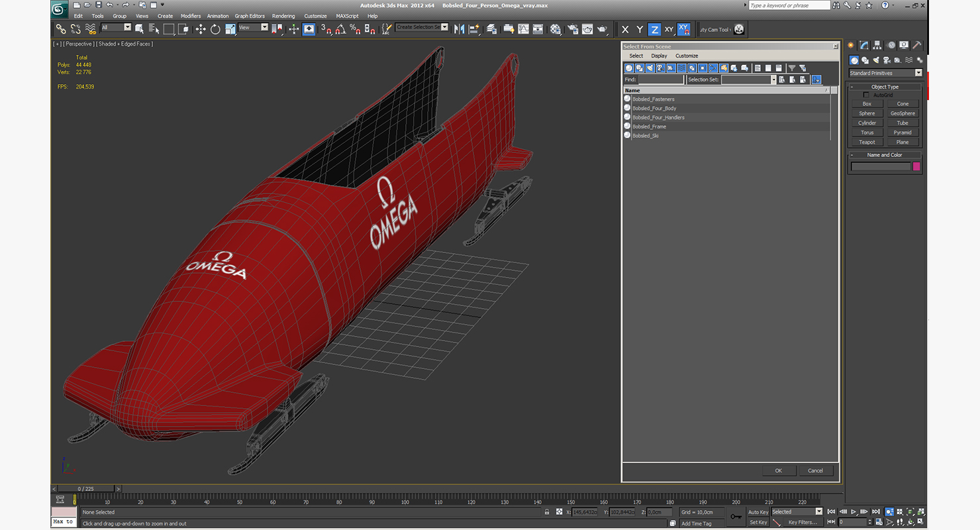Open the Display command panel tab

point(904,45)
